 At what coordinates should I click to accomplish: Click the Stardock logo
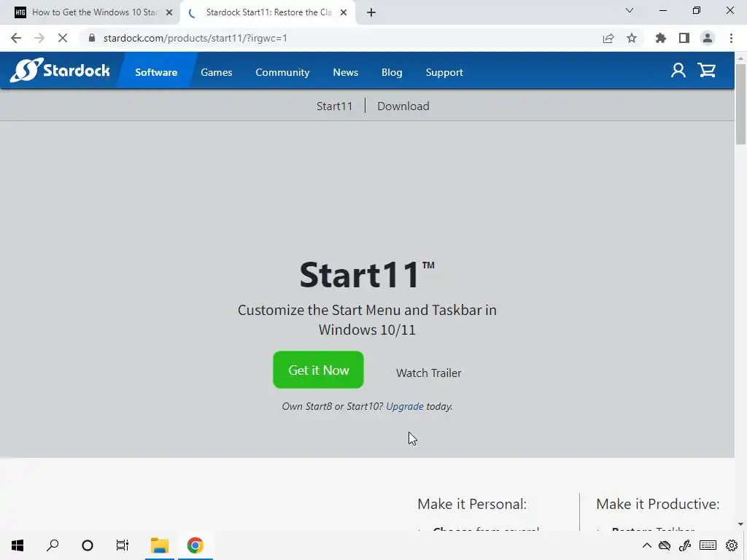coord(60,71)
